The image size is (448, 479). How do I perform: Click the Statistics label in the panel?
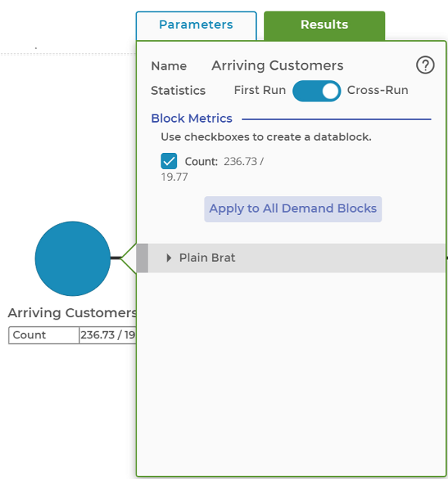pyautogui.click(x=178, y=90)
